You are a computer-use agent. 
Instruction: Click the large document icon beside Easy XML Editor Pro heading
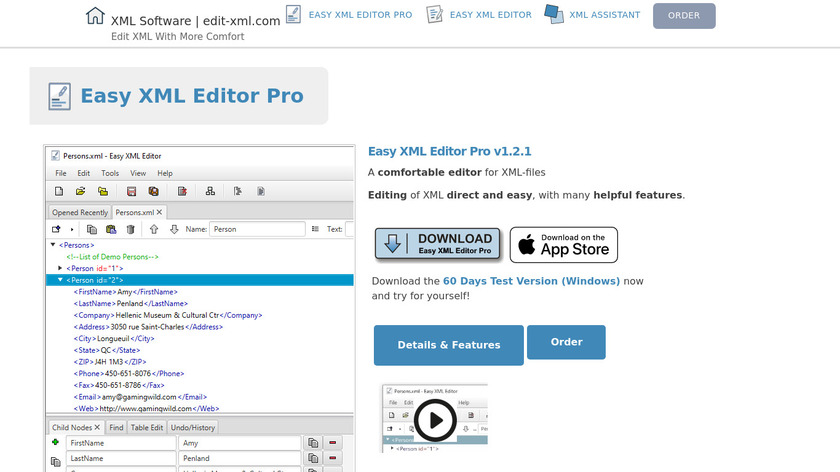coord(59,96)
